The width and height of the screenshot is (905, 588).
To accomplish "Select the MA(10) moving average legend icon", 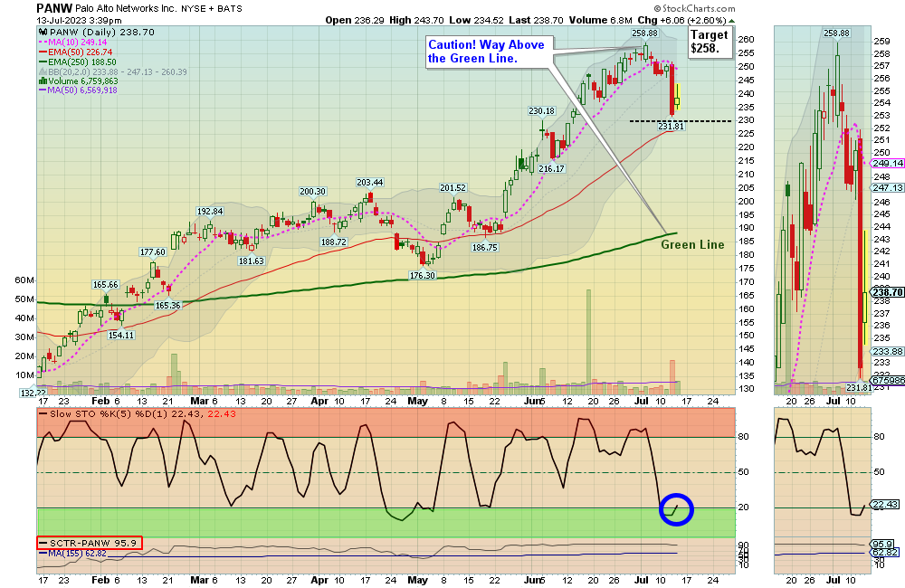I will pos(42,42).
